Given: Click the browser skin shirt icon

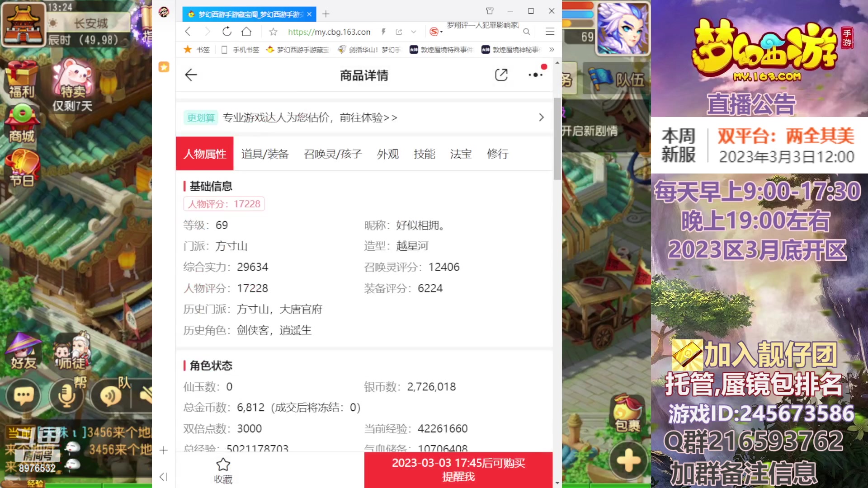Looking at the screenshot, I should [490, 11].
